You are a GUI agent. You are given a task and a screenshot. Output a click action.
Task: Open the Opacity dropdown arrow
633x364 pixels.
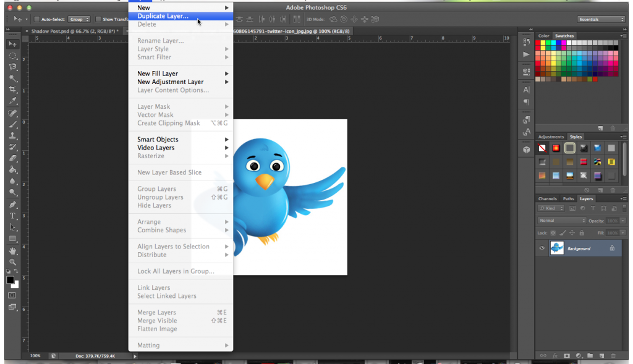622,221
